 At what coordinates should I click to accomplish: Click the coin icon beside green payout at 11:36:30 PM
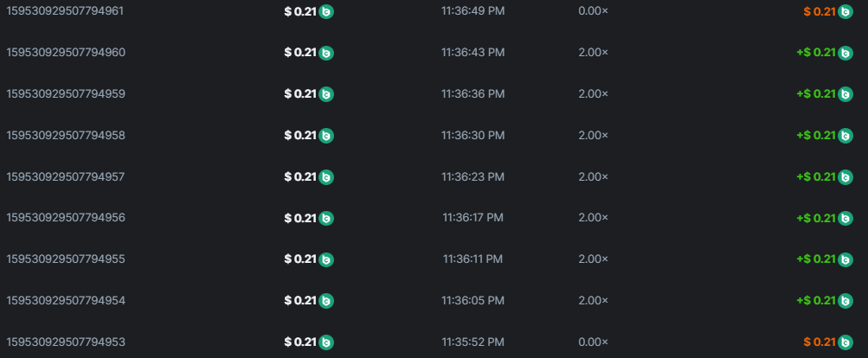click(845, 136)
